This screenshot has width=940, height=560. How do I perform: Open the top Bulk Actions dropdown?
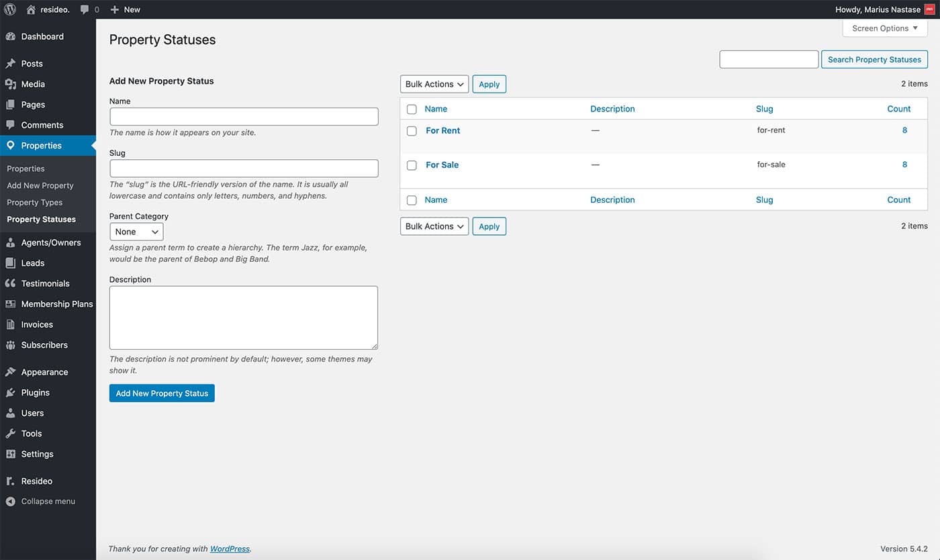click(434, 84)
